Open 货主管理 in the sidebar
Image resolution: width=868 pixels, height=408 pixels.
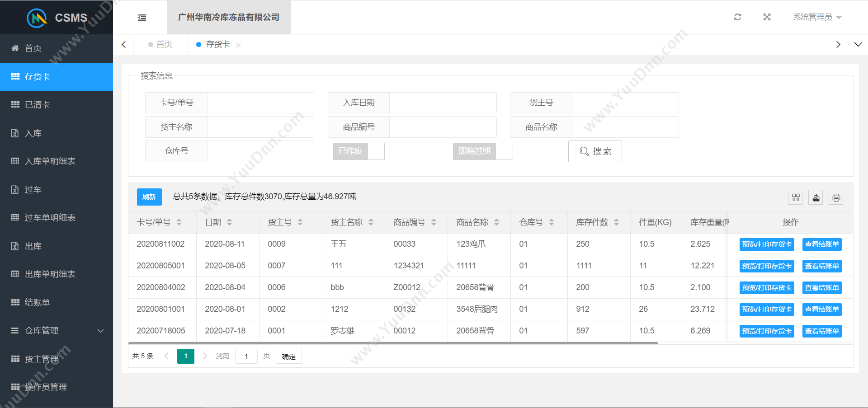[x=57, y=359]
